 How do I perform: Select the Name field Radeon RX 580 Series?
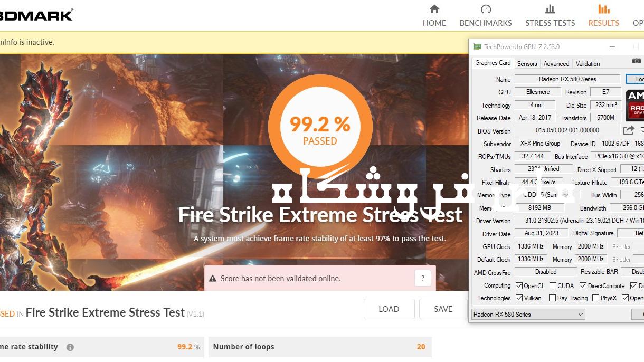(567, 79)
